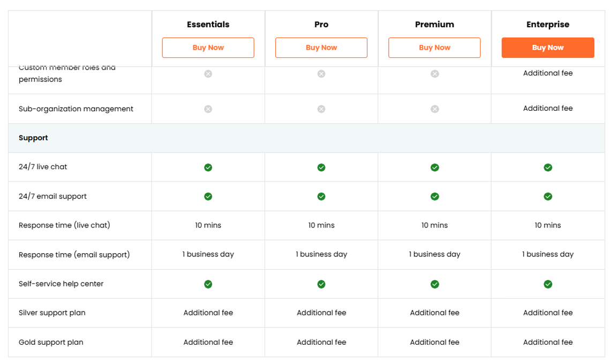Viewport: 616px width, 364px height.
Task: Click the Pro plan column header
Action: pyautogui.click(x=321, y=25)
